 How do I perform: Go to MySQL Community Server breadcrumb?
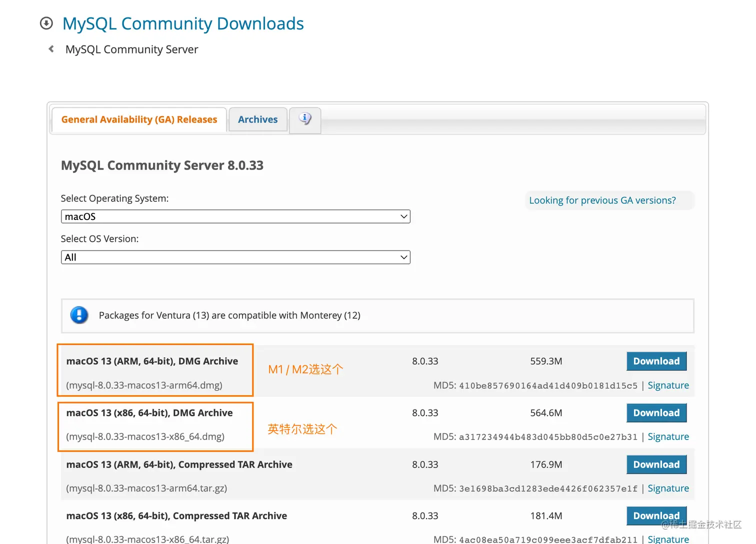click(132, 49)
